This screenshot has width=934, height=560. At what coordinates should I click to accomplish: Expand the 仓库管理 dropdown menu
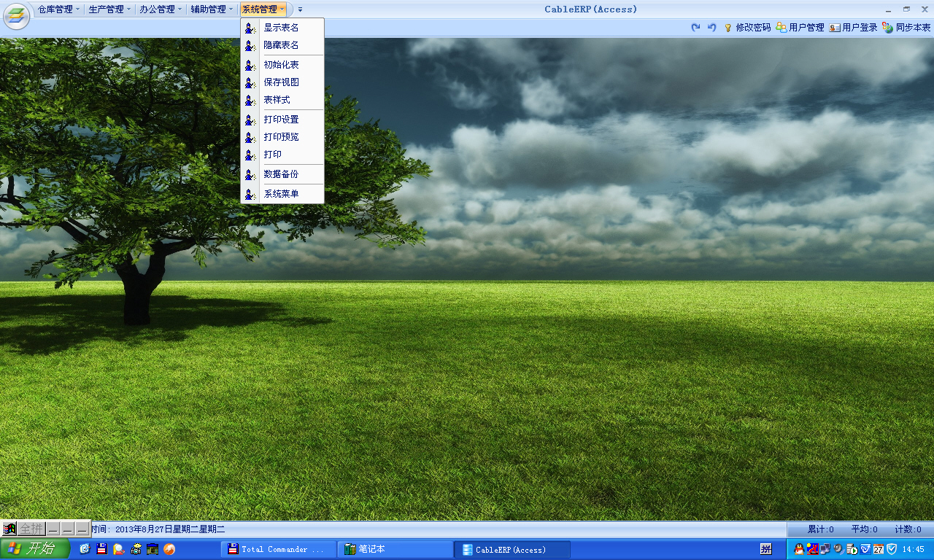[59, 9]
